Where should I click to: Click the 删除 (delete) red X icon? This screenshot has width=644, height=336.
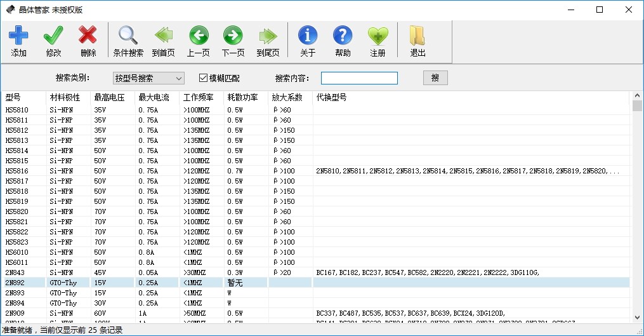pos(88,36)
